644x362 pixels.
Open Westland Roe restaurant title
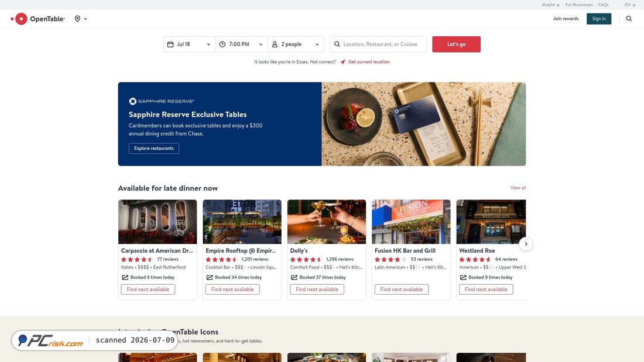tap(477, 251)
